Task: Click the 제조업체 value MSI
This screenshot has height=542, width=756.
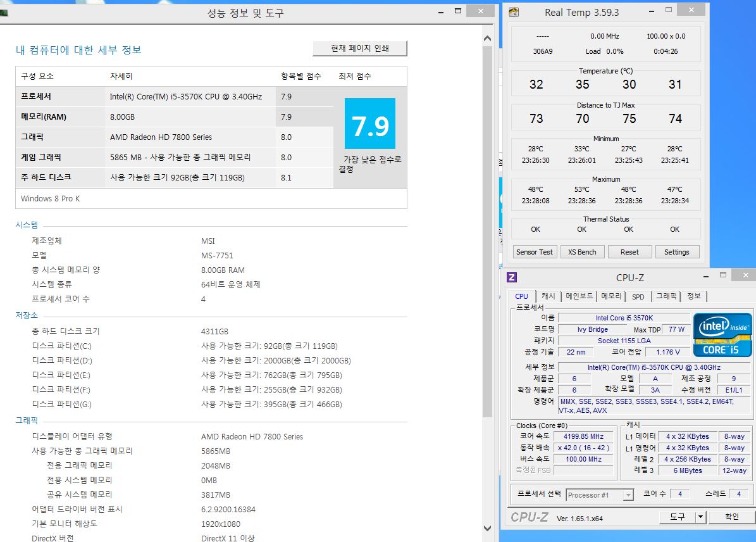Action: (208, 241)
